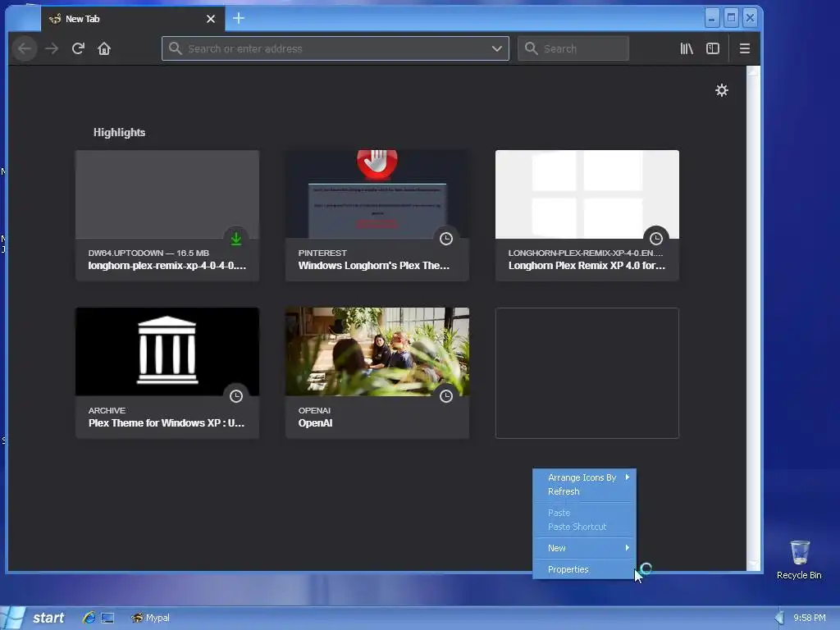This screenshot has height=630, width=840.
Task: Open the DW64.UPTODOWN download highlight card
Action: point(167,216)
